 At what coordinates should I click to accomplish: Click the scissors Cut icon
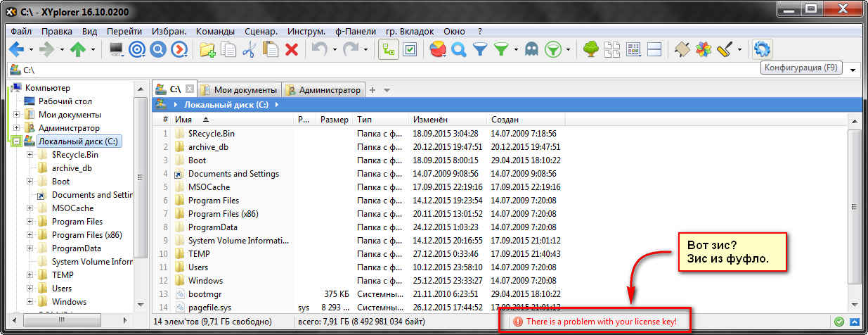[x=249, y=49]
